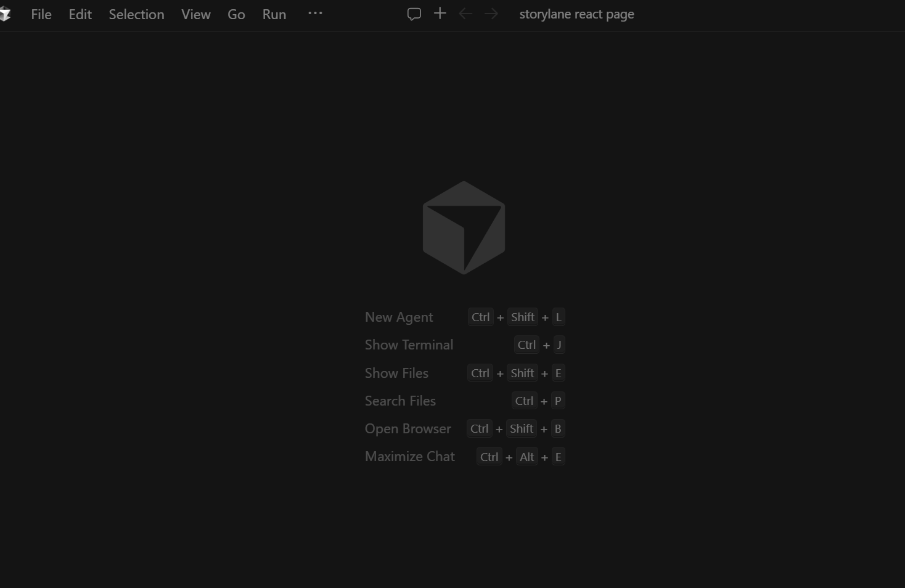The image size is (905, 588).
Task: Open the chat bubble icon
Action: point(414,14)
